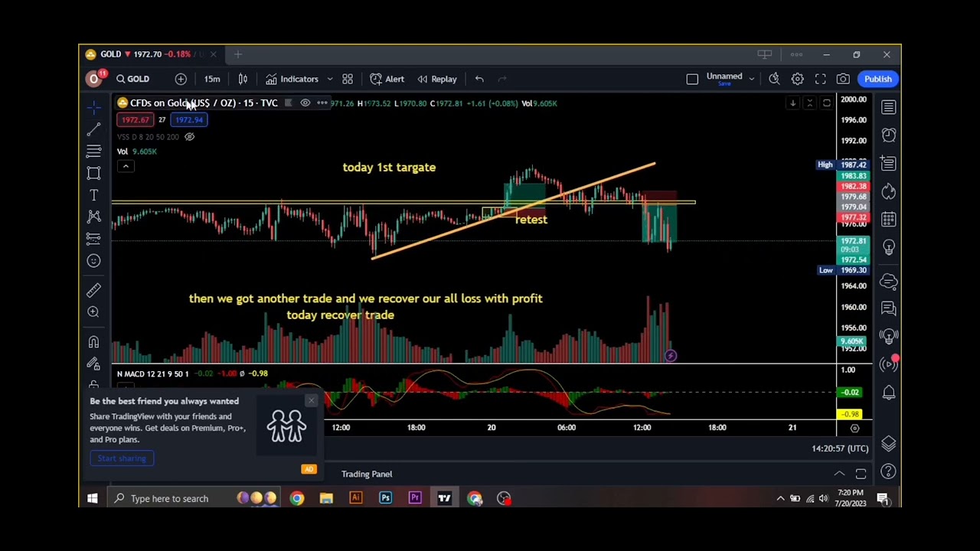Open user profile avatar menu
The image size is (980, 551).
(94, 79)
